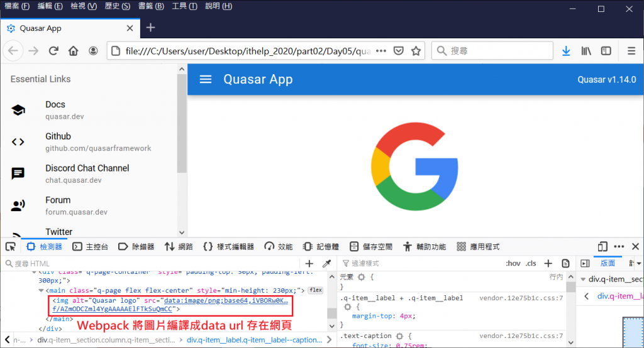644x348 pixels.
Task: Open devtools more options ellipsis
Action: (x=619, y=247)
